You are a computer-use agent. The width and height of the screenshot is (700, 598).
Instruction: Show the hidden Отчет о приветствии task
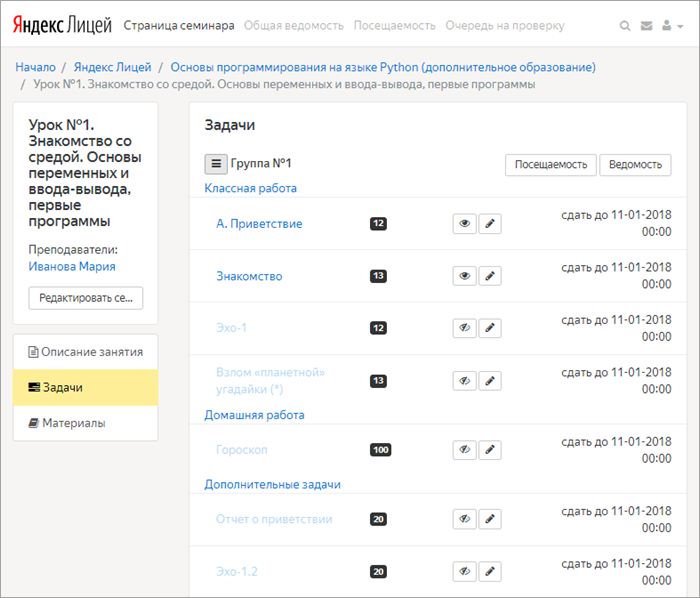(x=464, y=519)
